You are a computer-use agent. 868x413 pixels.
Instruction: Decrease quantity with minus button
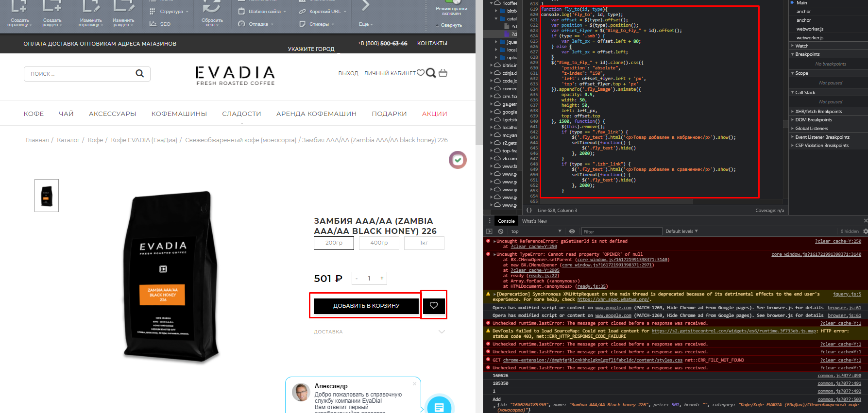(357, 279)
